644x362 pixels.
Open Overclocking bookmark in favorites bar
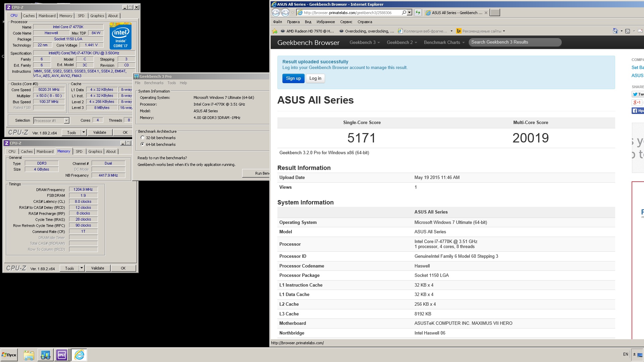[x=367, y=31]
